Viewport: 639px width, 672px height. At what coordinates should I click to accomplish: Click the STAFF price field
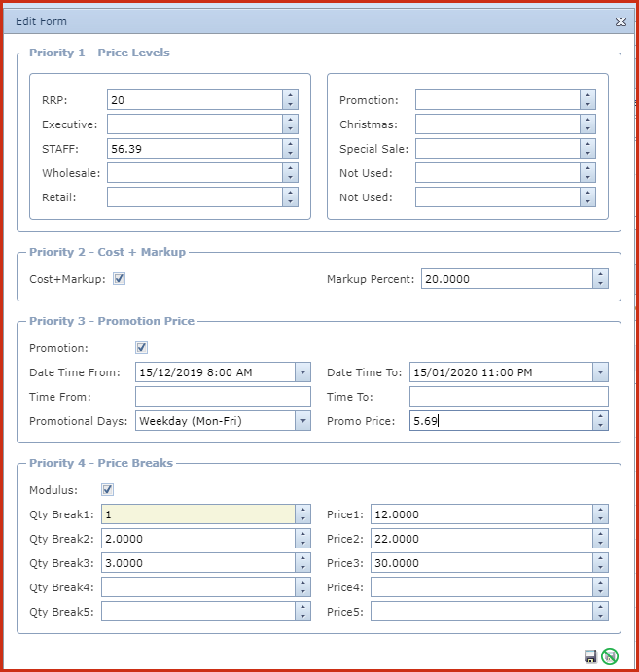195,149
